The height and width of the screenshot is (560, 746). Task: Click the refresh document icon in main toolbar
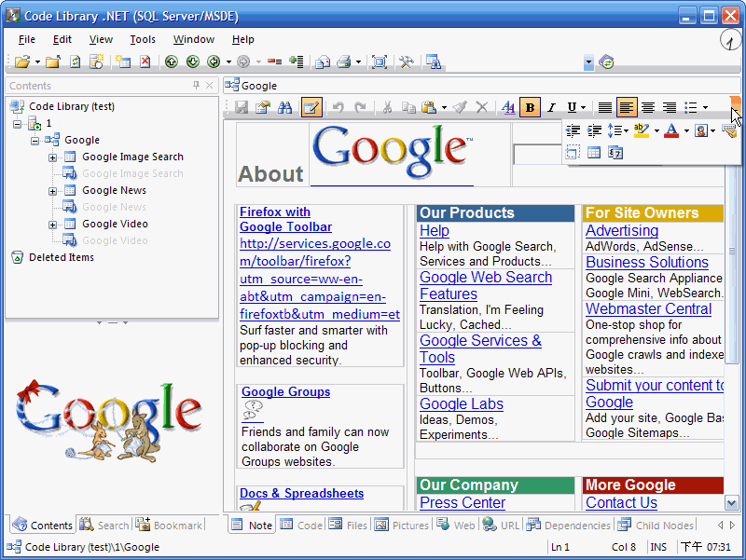76,61
